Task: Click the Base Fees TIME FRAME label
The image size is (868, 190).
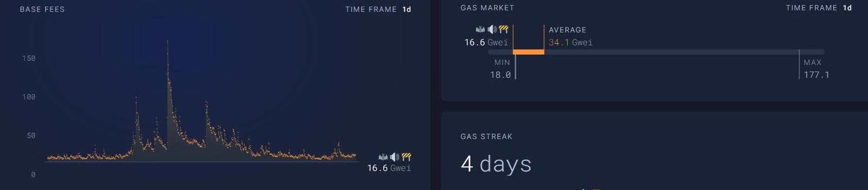Action: (371, 9)
